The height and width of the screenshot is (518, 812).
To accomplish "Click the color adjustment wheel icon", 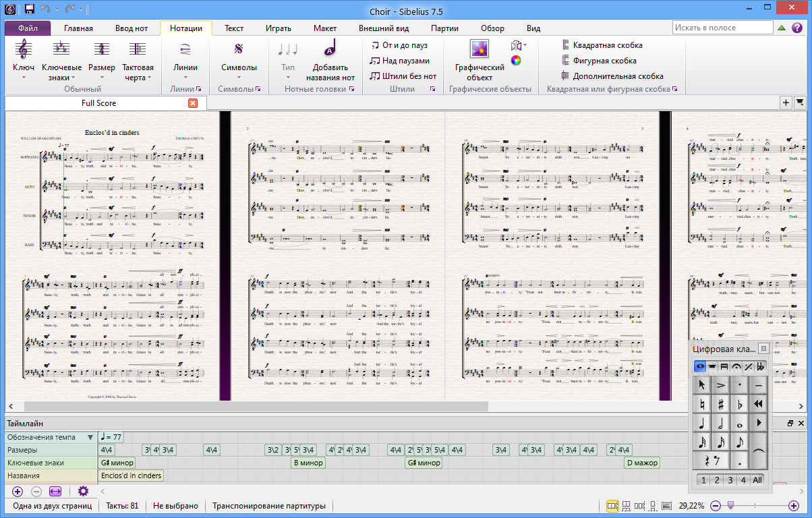I will (x=516, y=60).
